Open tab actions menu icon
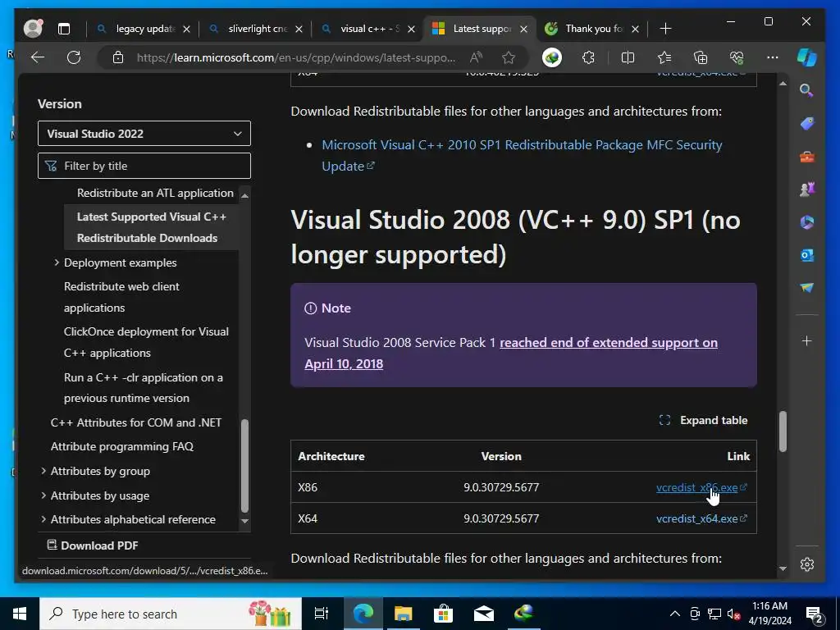The width and height of the screenshot is (840, 630). (64, 29)
